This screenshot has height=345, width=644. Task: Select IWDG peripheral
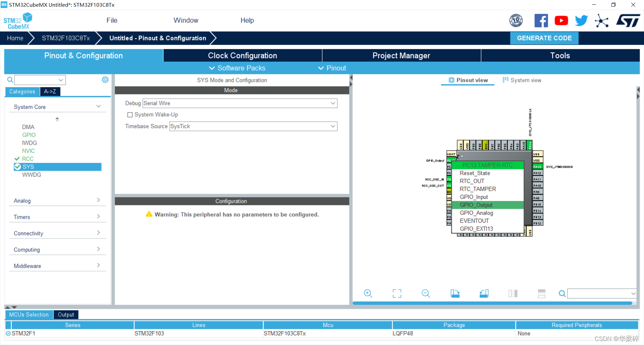click(x=30, y=143)
